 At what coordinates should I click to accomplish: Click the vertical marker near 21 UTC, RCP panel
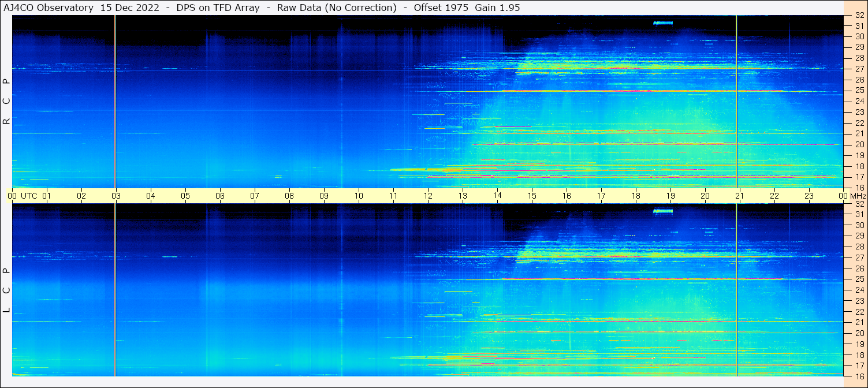736,102
